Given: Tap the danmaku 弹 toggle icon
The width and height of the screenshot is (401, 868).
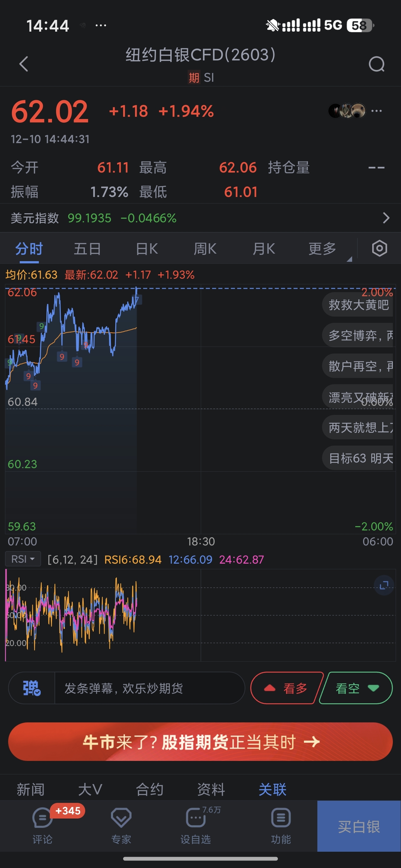Looking at the screenshot, I should 32,688.
